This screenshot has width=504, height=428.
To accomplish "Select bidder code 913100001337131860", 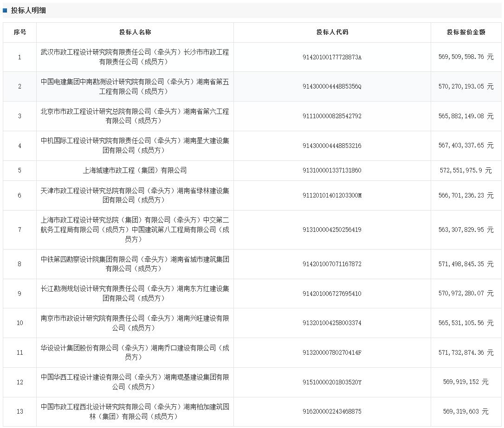I will click(x=332, y=170).
